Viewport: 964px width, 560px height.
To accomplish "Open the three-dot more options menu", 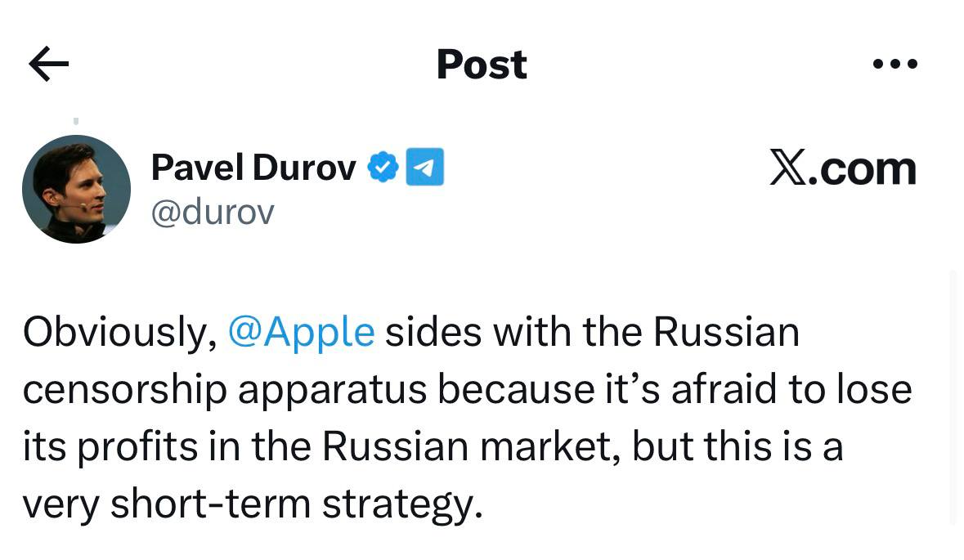I will [x=895, y=64].
